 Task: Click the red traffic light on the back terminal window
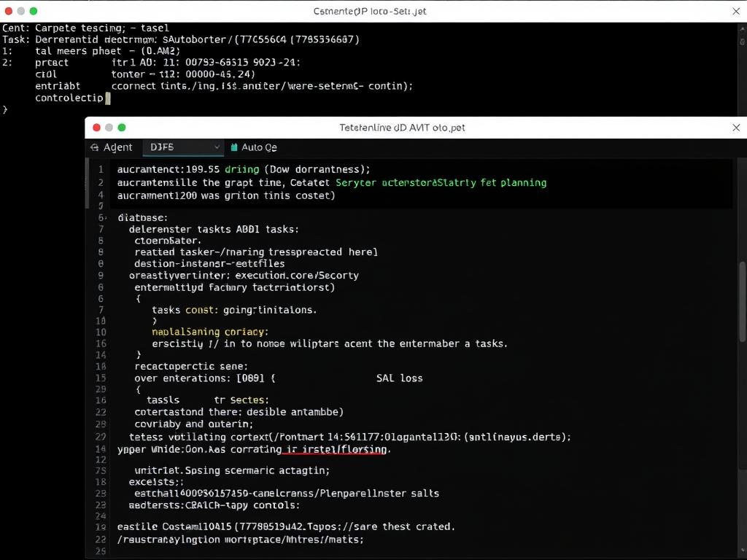pos(9,11)
